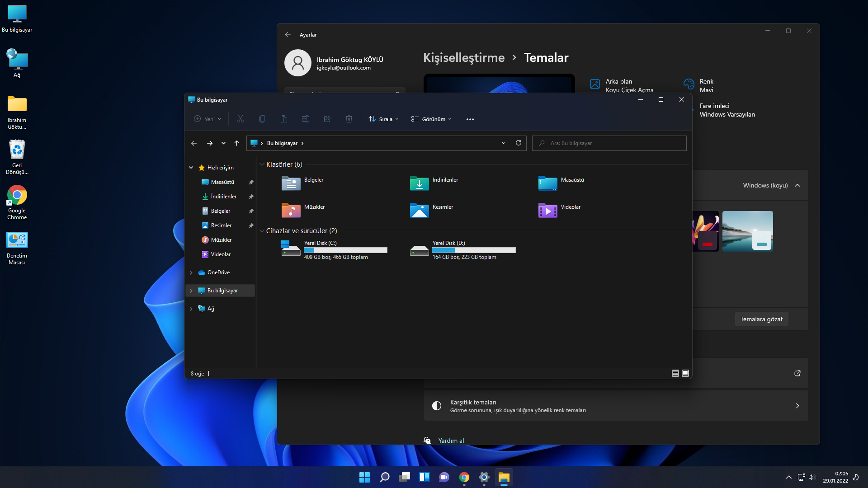Go forward with Explorer forward arrow
This screenshot has width=868, height=488.
[x=210, y=143]
